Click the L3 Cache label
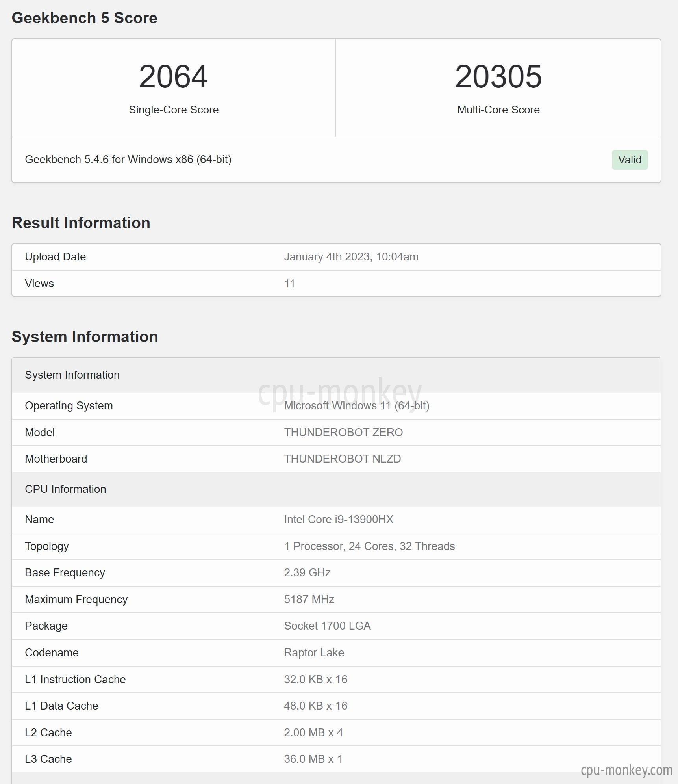The height and width of the screenshot is (784, 678). coord(48,759)
